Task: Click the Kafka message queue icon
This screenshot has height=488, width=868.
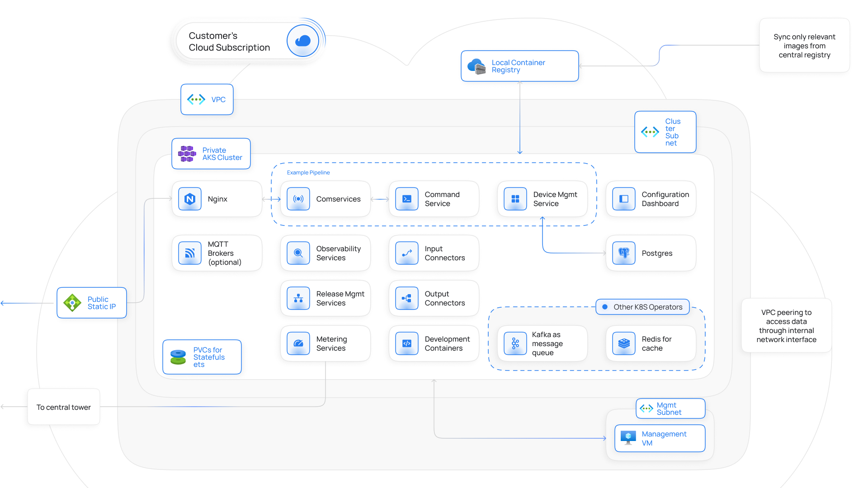Action: pos(515,343)
